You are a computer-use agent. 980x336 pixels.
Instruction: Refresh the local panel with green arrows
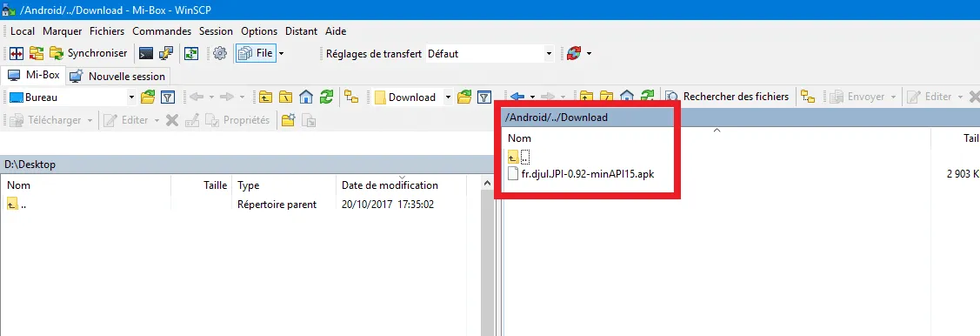coord(326,97)
